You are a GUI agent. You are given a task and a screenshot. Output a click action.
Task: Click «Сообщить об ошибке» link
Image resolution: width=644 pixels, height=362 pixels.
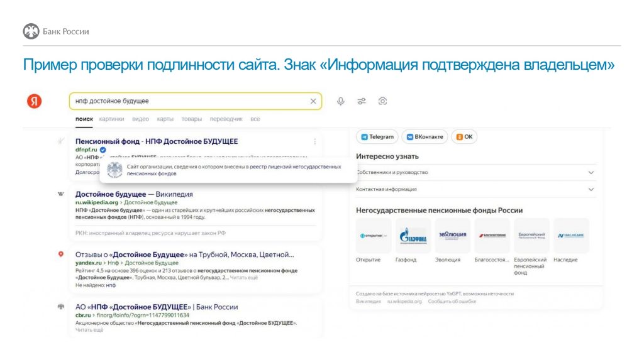click(452, 301)
